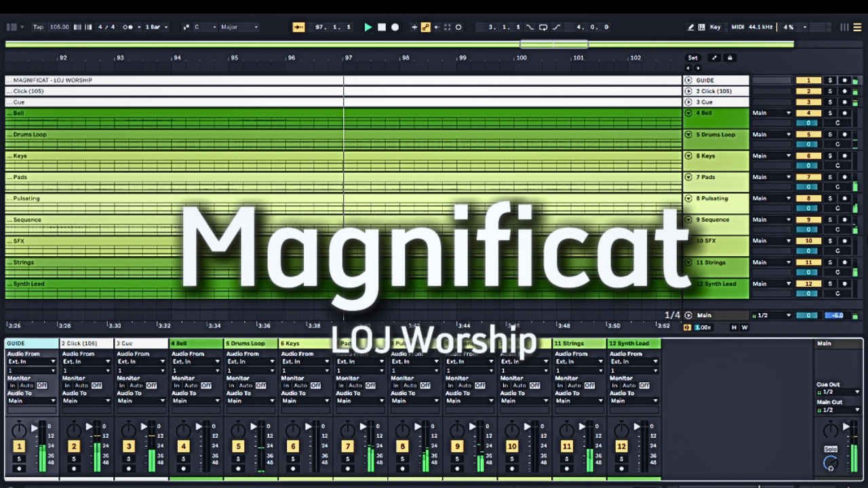Solo the 4 Bell arrangement track
This screenshot has height=488, width=868.
[x=829, y=113]
